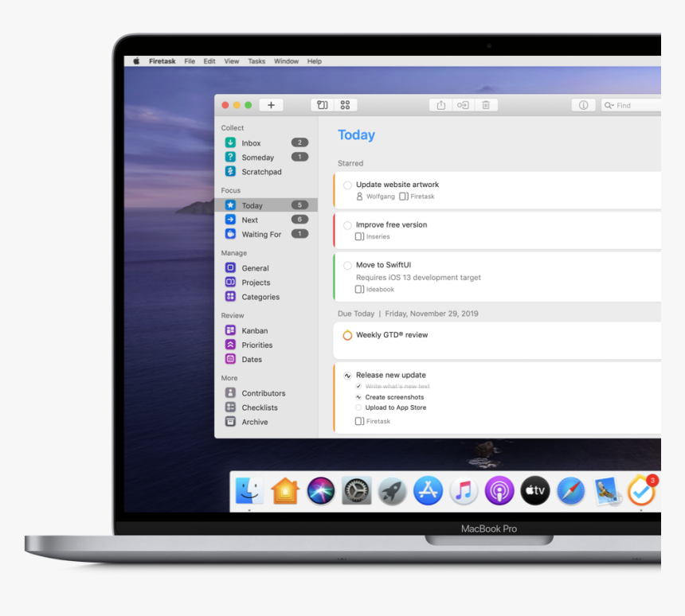Toggle Release new update status circle
Viewport: 685px width, 616px height.
pyautogui.click(x=347, y=376)
